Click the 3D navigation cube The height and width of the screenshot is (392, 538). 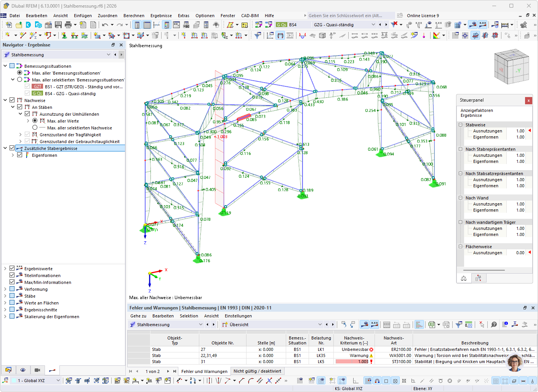click(511, 67)
